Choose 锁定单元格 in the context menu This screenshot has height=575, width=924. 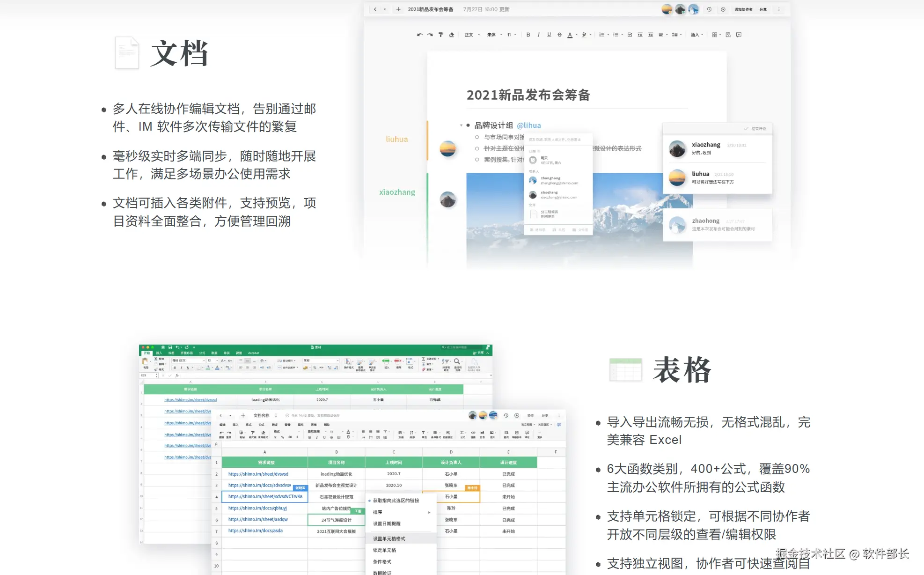tap(384, 550)
